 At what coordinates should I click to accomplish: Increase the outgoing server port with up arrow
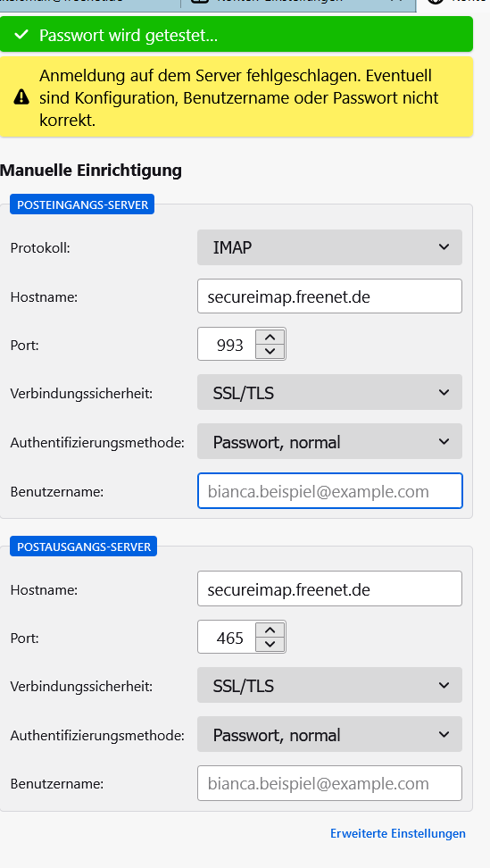pos(270,630)
